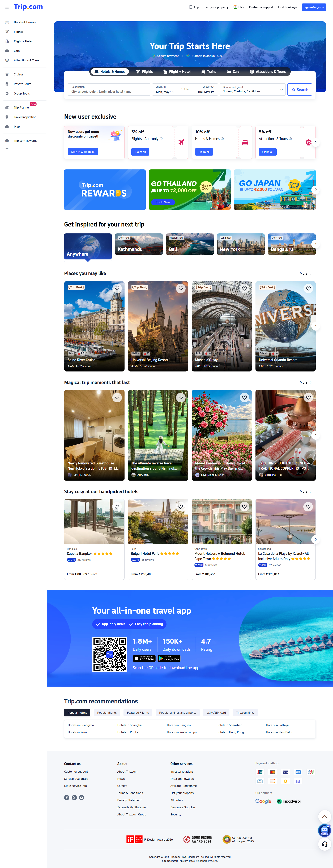Favorite the Bulgari Hotel Paris

coord(181,507)
